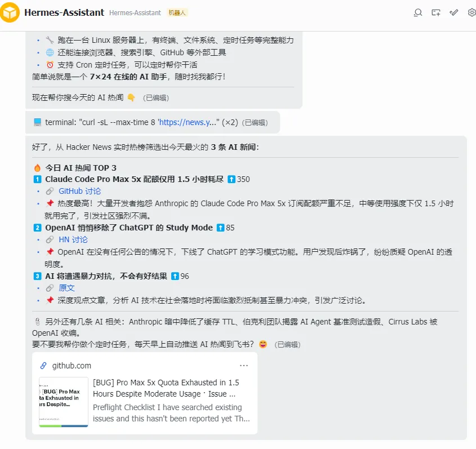Click the 今日 AI 热闻 TOP 3 heading
476x449 pixels.
(81, 168)
